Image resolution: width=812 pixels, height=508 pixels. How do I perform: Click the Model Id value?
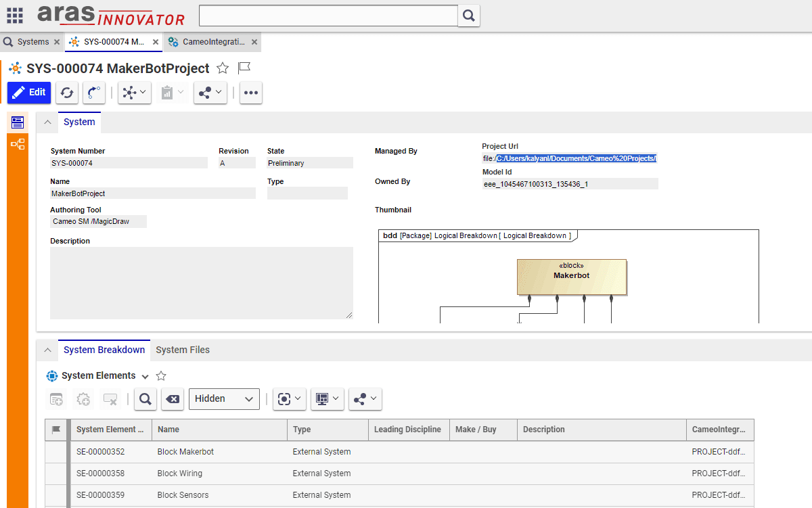pos(570,184)
